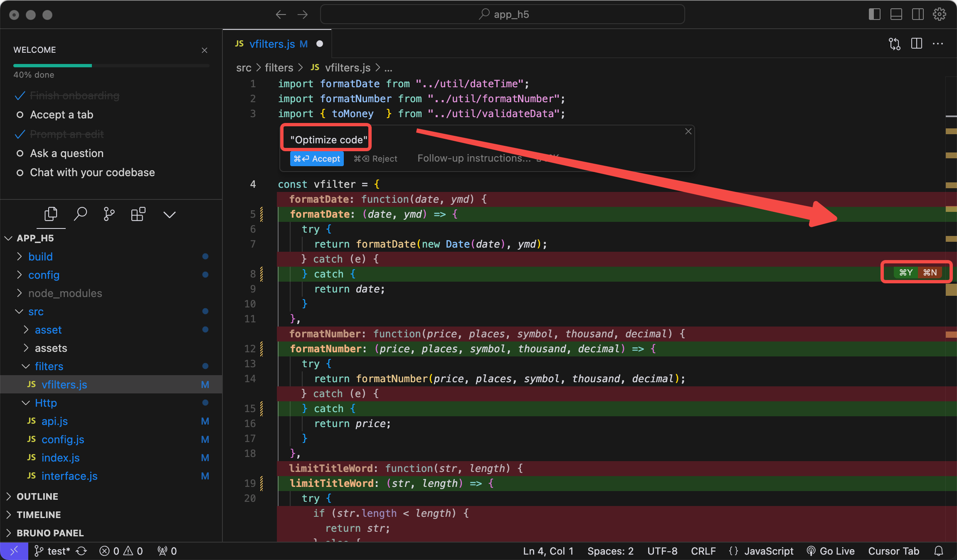
Task: Open editor more actions ellipsis
Action: (x=938, y=44)
